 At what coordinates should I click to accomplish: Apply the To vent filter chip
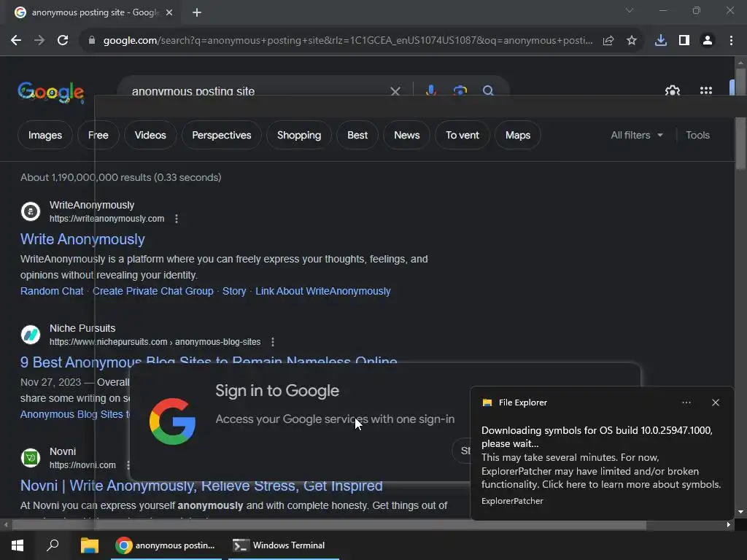pos(462,135)
